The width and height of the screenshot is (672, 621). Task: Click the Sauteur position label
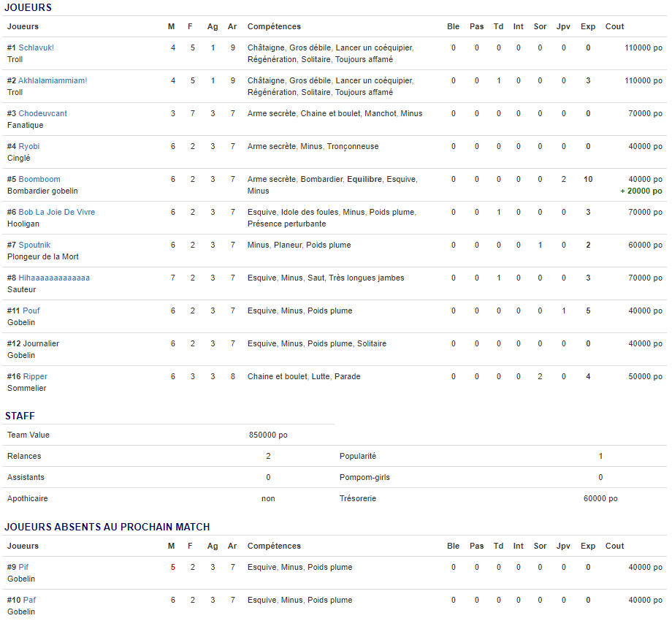tap(21, 290)
